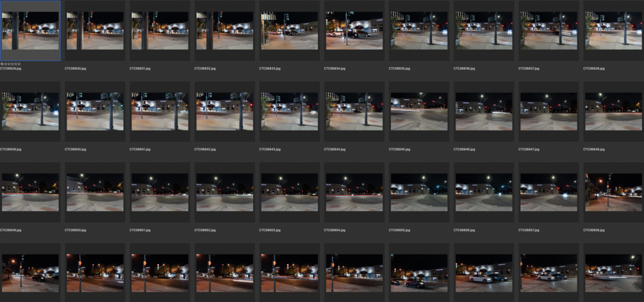The height and width of the screenshot is (302, 644).
Task: Click the file name CTC06833.jpg
Action: [269, 68]
